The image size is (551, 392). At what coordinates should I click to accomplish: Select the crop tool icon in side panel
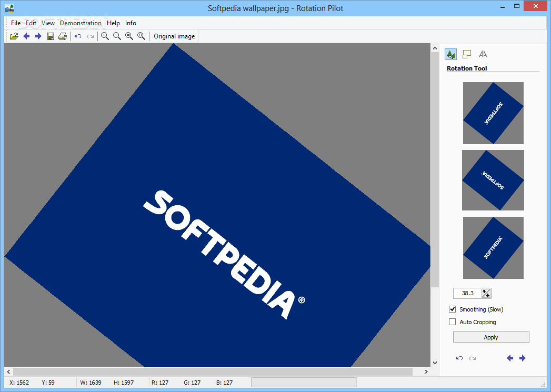point(467,54)
